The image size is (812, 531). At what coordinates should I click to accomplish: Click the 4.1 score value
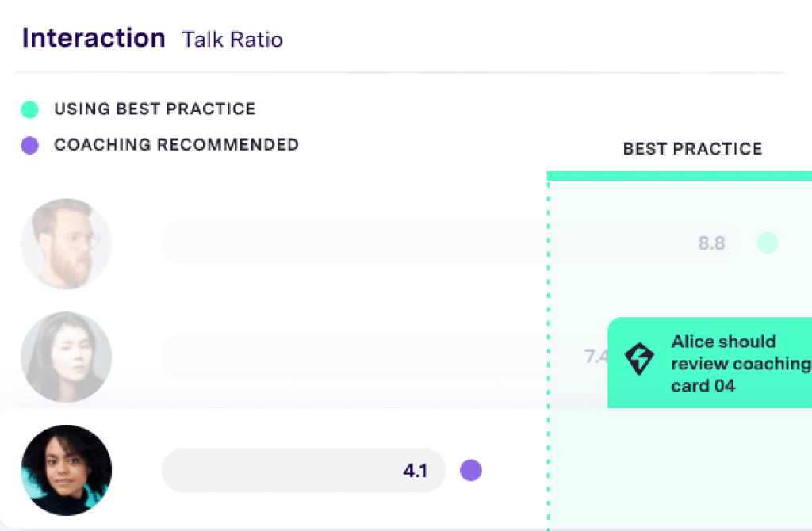416,471
